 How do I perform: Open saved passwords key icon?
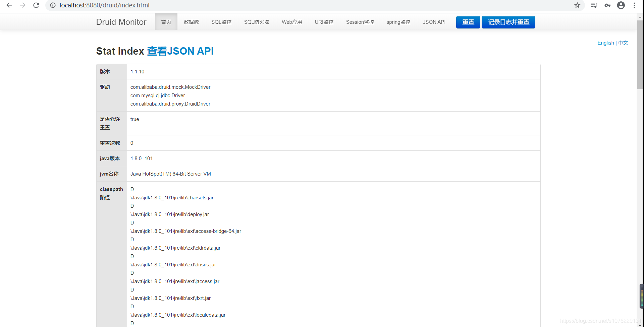pos(607,5)
